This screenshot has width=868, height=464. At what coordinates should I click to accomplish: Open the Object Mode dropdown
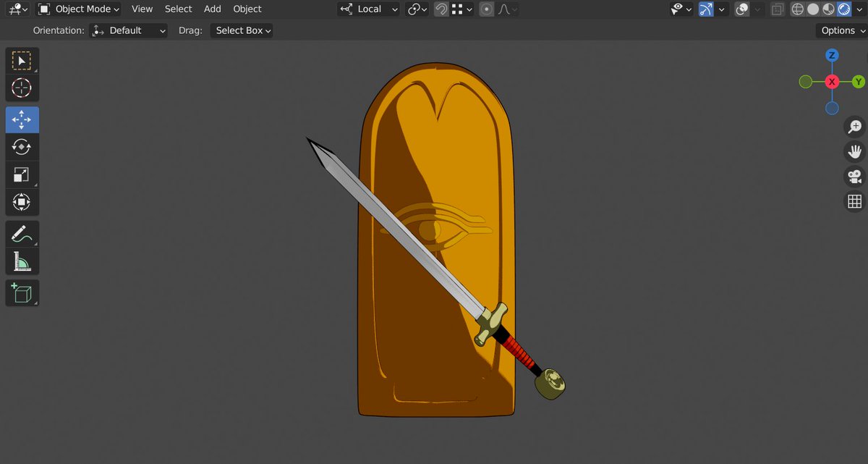coord(78,9)
